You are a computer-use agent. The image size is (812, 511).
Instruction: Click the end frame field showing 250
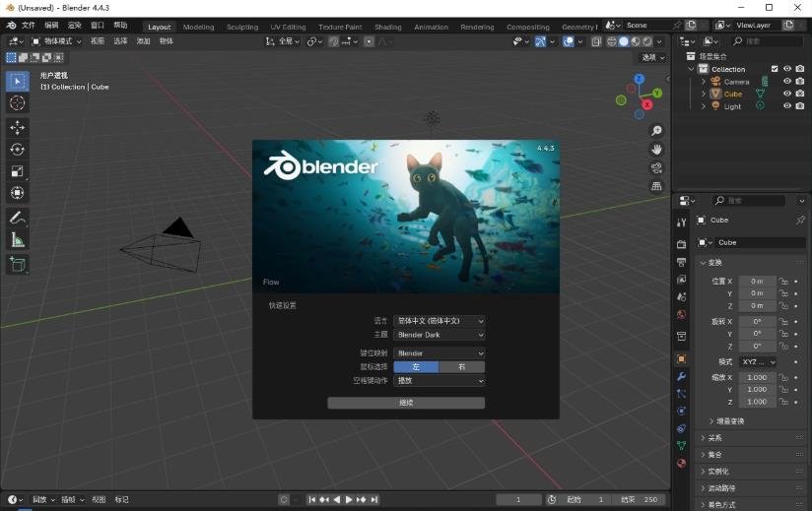639,499
